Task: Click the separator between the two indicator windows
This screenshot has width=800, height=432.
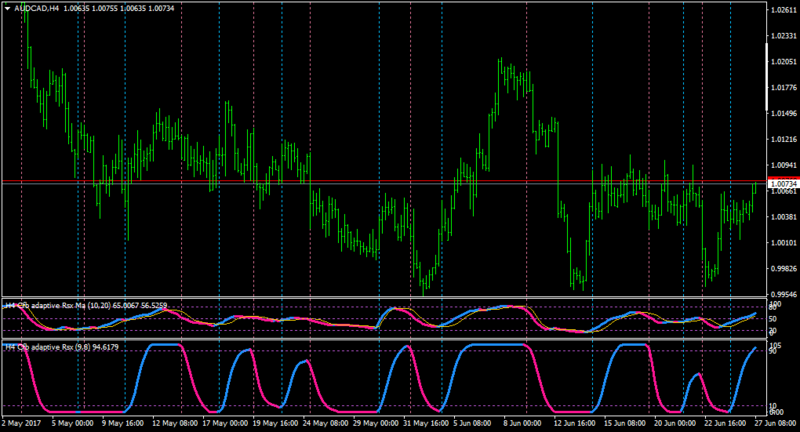Action: (384, 339)
